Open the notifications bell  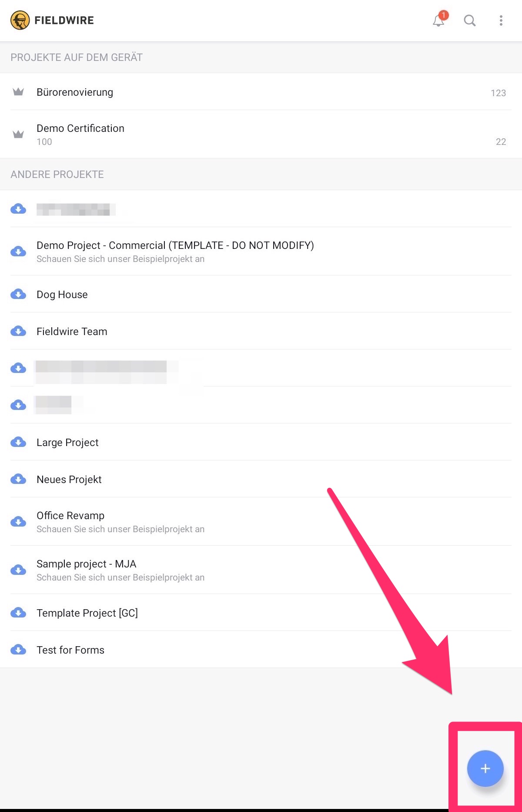coord(439,20)
